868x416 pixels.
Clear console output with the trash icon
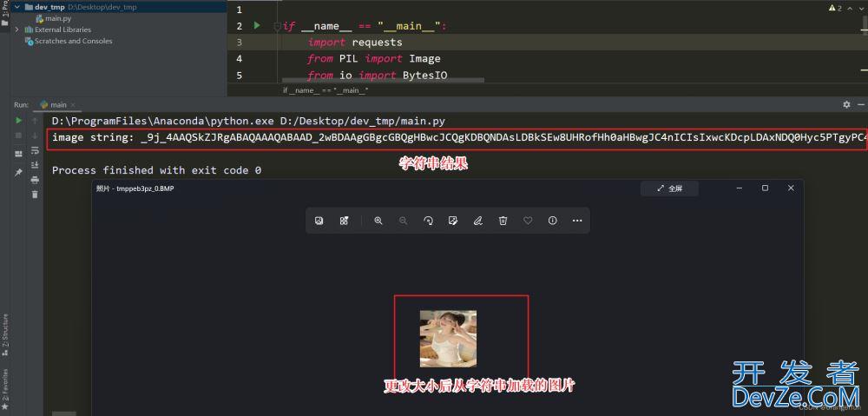[35, 195]
